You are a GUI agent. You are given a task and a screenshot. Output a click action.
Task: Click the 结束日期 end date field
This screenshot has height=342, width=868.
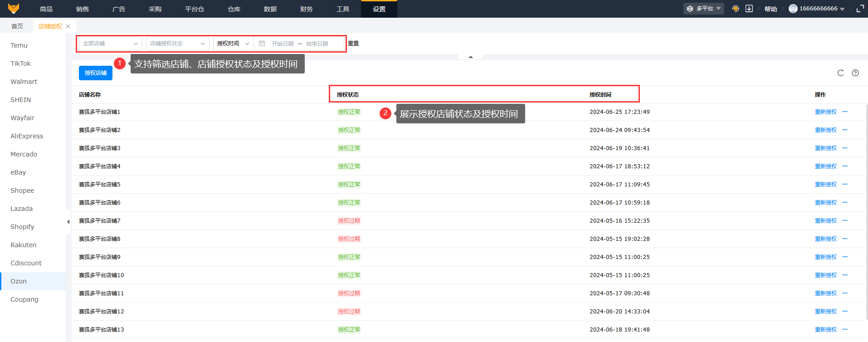317,44
